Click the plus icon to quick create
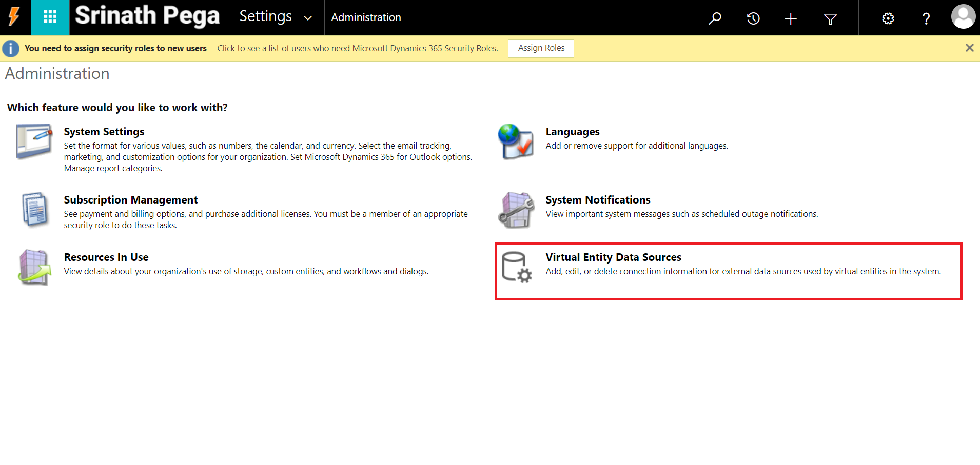Image resolution: width=980 pixels, height=465 pixels. pos(791,19)
